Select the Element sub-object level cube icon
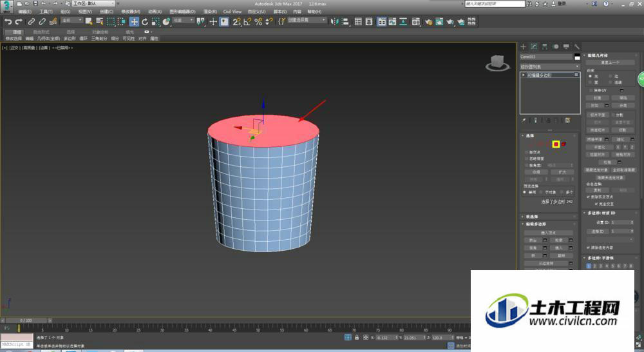Viewport: 644px width, 352px height. (x=564, y=144)
